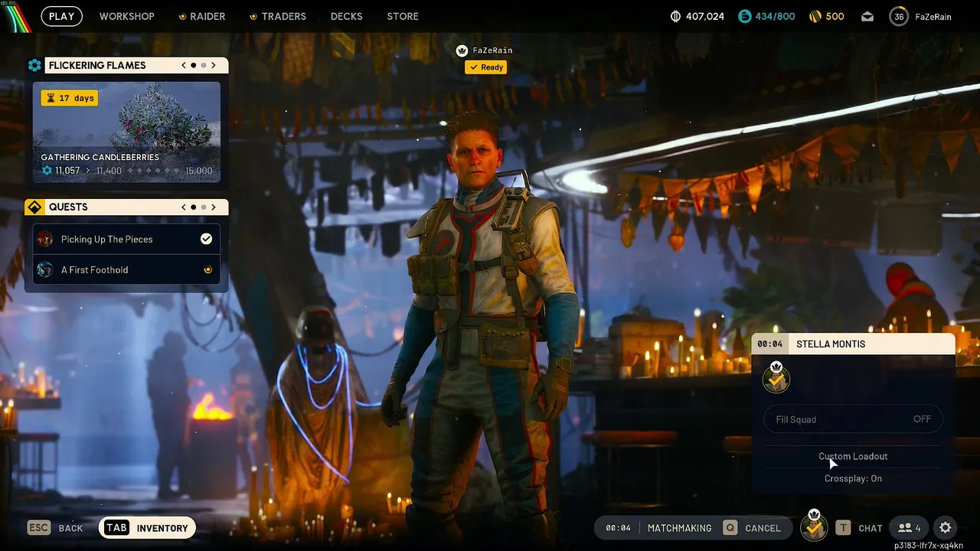Click the 17 days timer badge
980x551 pixels.
click(70, 98)
